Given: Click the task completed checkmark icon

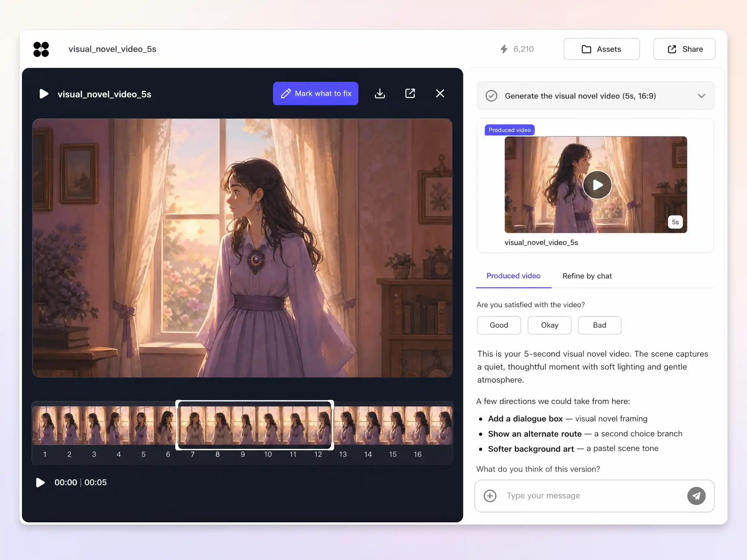Looking at the screenshot, I should click(x=492, y=96).
